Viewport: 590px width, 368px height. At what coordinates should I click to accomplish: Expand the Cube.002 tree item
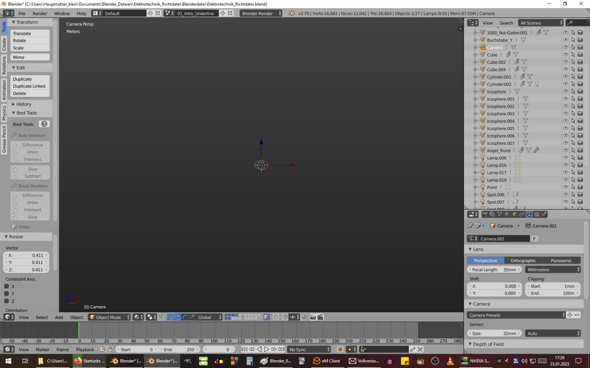click(475, 62)
